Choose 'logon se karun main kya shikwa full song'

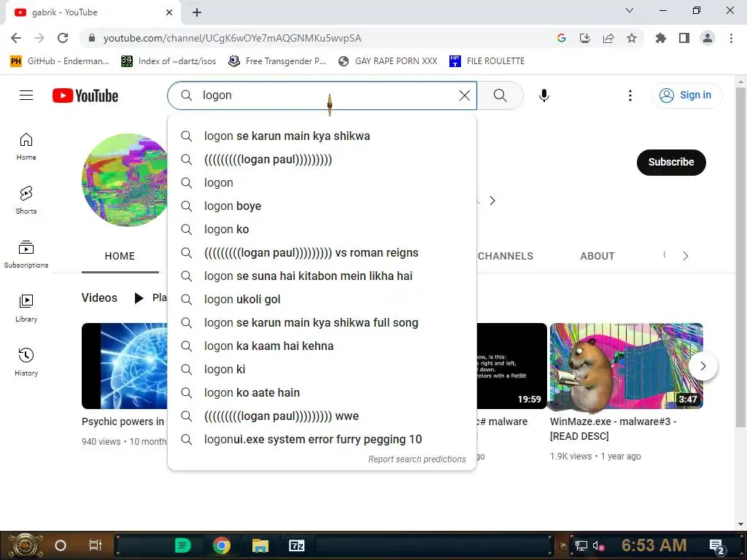tap(322, 323)
